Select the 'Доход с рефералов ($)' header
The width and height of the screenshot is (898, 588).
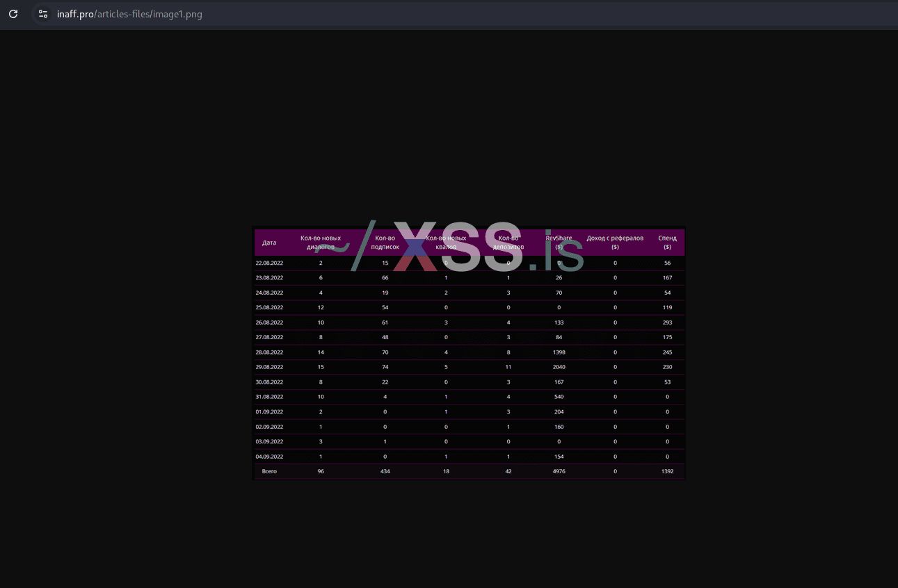(x=615, y=243)
